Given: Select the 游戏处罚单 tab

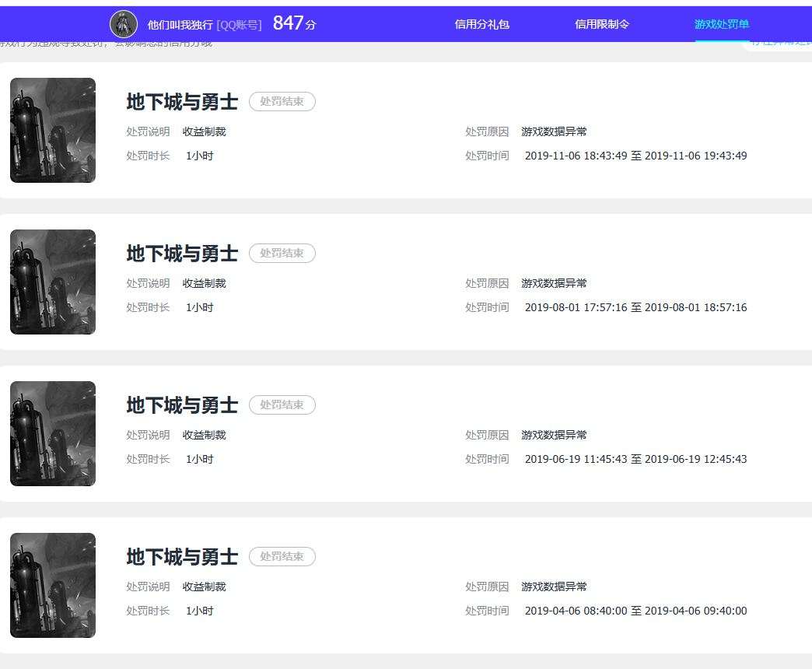Looking at the screenshot, I should pyautogui.click(x=721, y=24).
